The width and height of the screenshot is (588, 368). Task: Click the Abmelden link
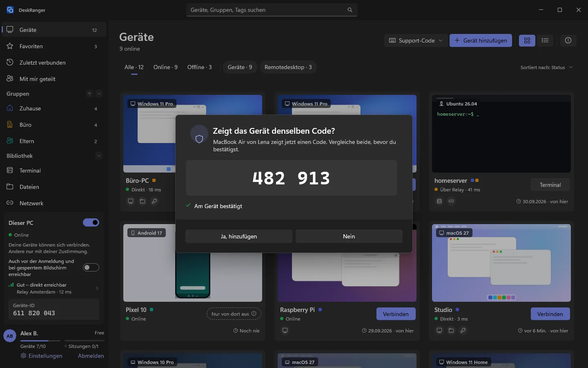click(91, 356)
